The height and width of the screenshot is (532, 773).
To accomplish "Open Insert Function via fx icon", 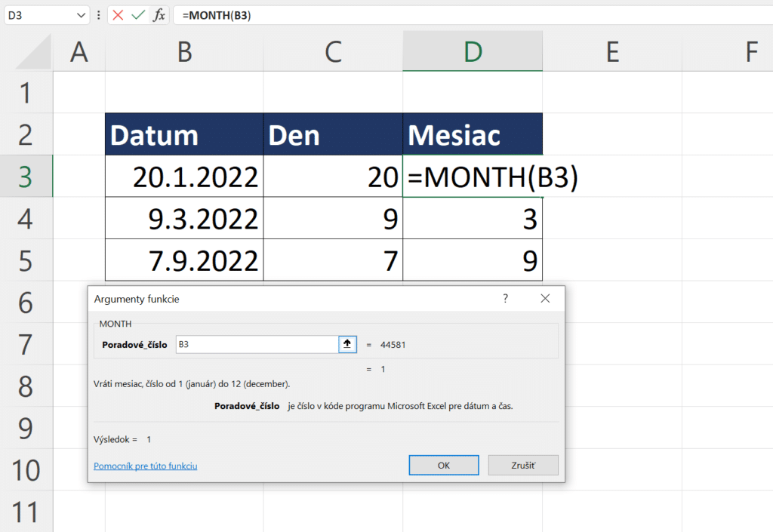I will tap(159, 15).
